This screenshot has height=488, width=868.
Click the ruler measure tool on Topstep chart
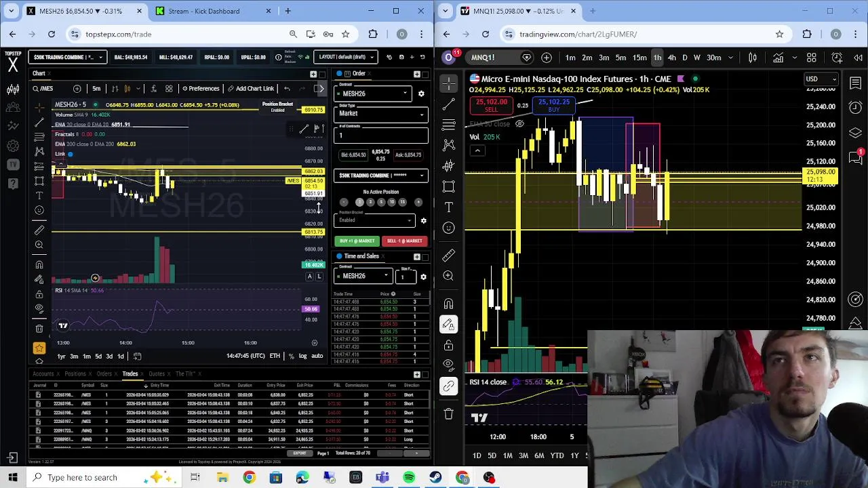[x=39, y=230]
